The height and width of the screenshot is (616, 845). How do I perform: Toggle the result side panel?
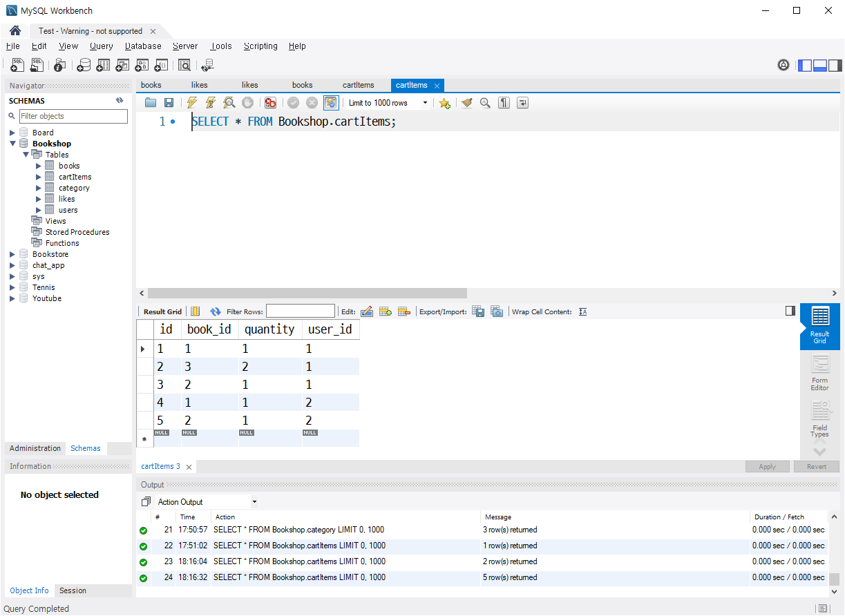790,311
